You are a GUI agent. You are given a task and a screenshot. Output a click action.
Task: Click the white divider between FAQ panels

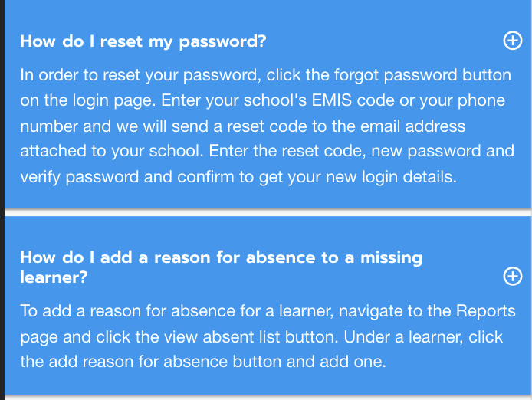(266, 212)
